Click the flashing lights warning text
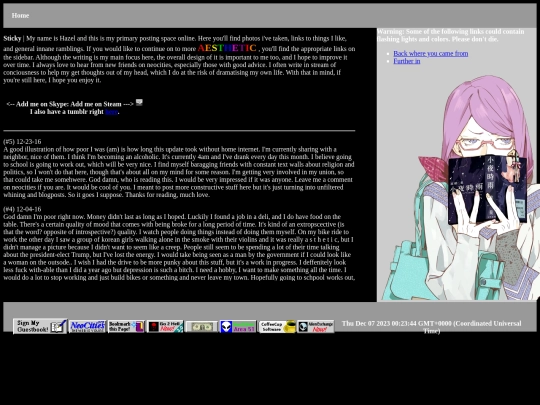 tap(450, 35)
